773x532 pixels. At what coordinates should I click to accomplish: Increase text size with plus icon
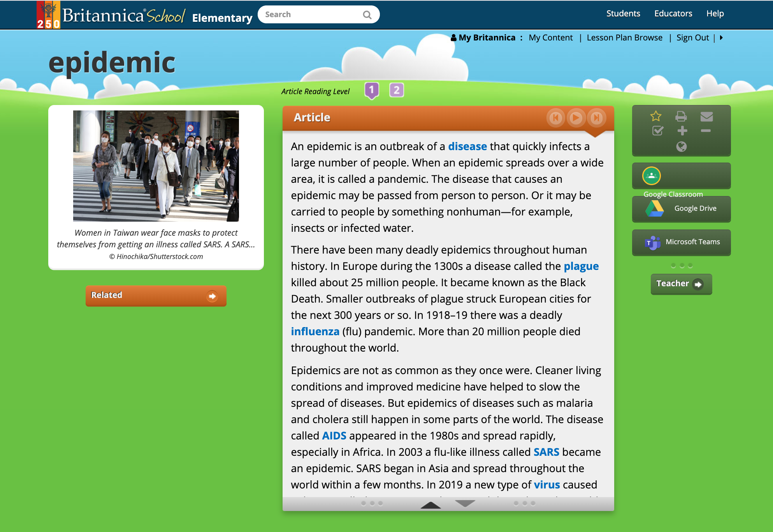point(682,131)
